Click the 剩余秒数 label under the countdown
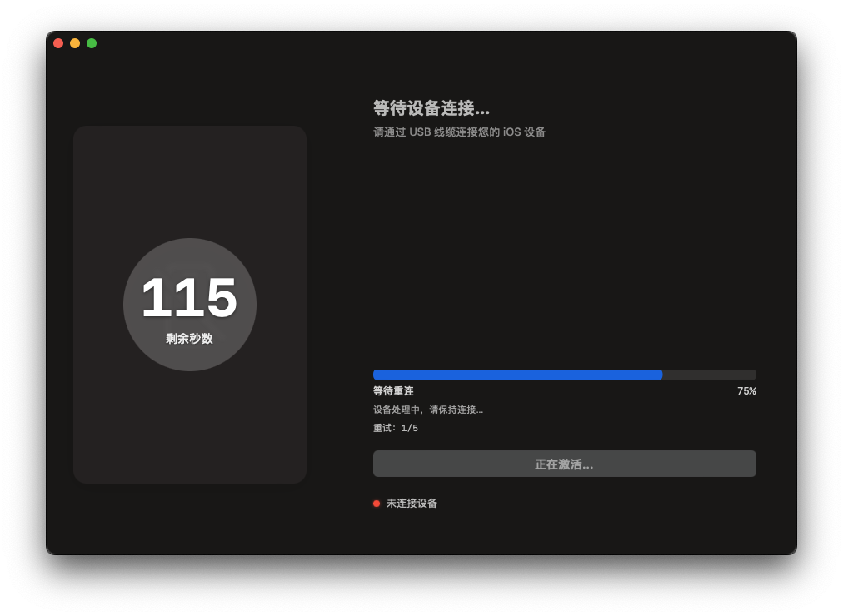Screen dimensions: 843x616 (189, 339)
